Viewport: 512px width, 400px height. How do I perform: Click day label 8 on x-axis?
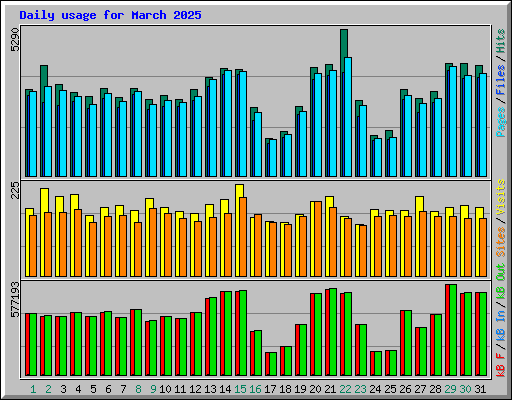tap(138, 389)
